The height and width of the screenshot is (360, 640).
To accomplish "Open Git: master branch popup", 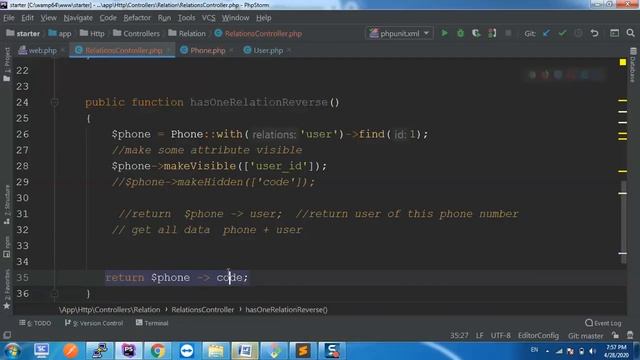I will click(585, 336).
